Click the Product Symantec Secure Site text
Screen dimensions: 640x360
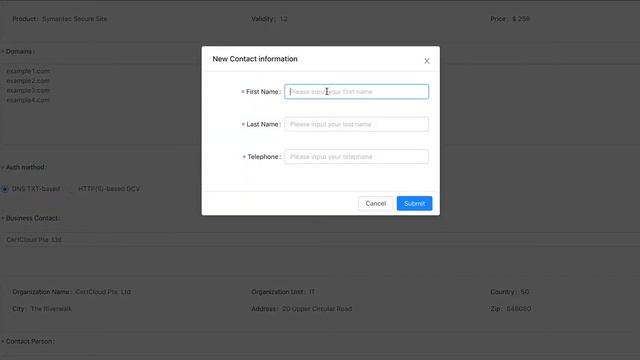click(x=75, y=19)
